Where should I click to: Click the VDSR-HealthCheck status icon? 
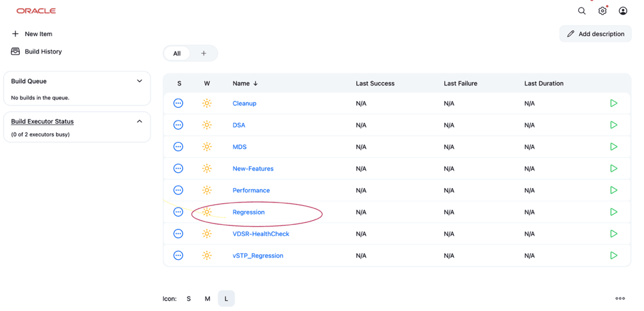pos(178,234)
